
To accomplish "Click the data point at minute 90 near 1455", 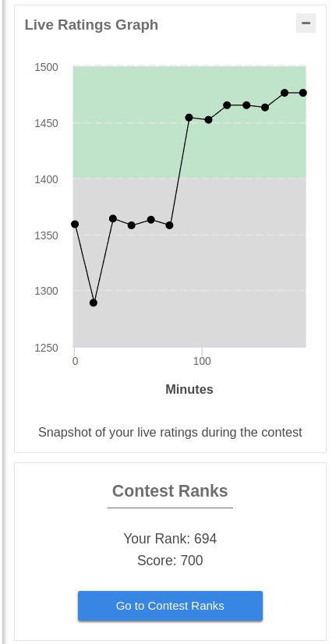I will [189, 118].
